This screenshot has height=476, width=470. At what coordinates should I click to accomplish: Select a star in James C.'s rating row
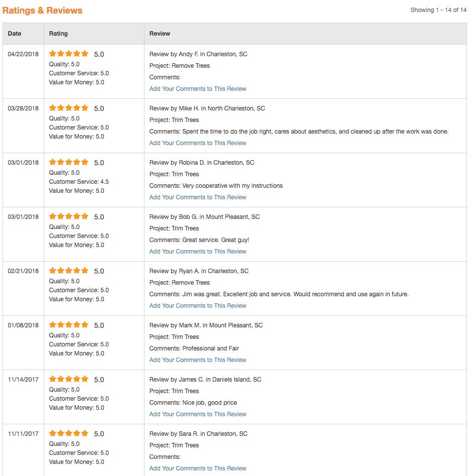pyautogui.click(x=68, y=379)
